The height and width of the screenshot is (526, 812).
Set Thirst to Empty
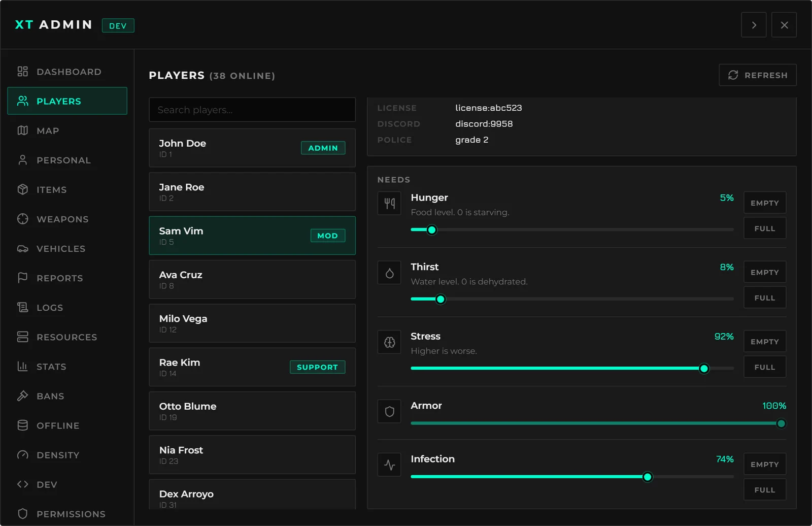click(765, 272)
